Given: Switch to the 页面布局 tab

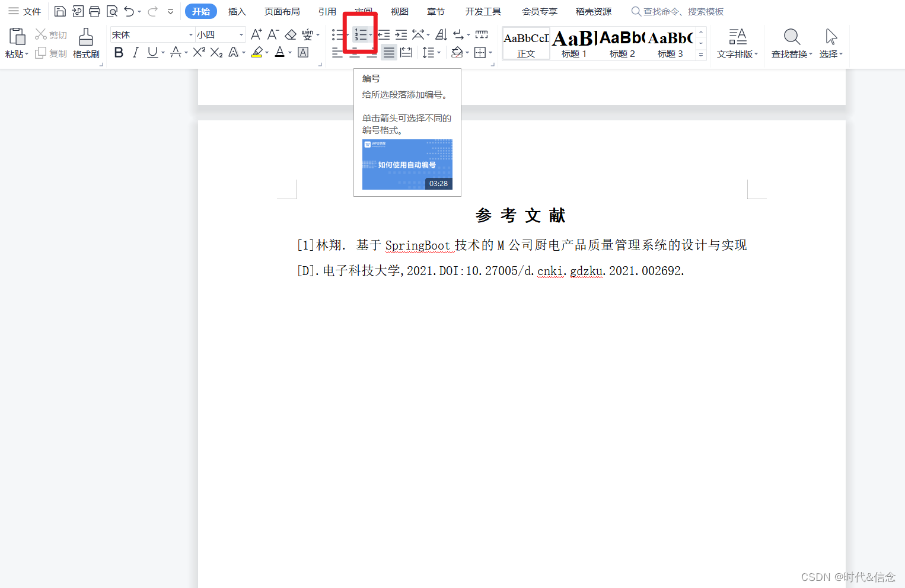Looking at the screenshot, I should pos(282,11).
